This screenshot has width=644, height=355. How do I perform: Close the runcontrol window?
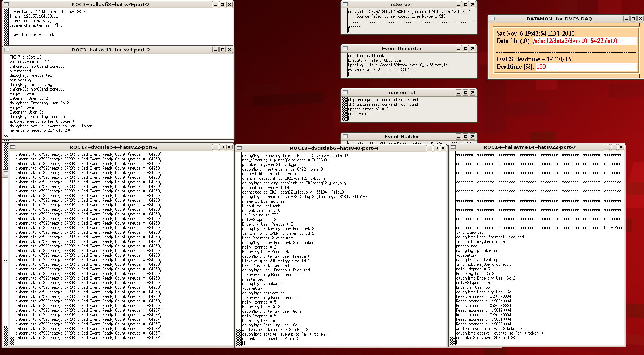473,92
